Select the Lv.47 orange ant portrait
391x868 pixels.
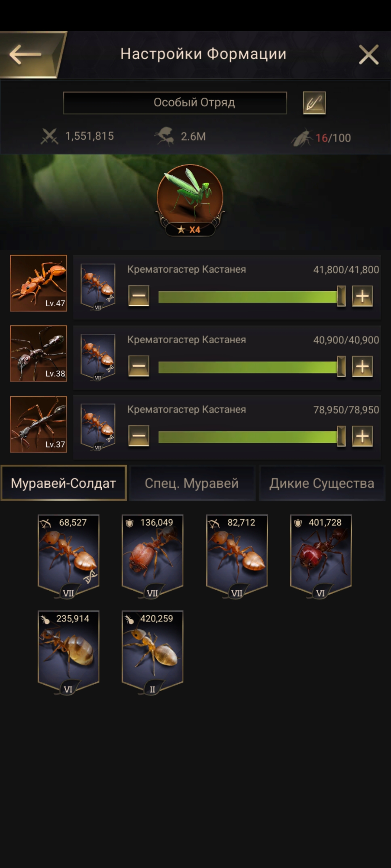tap(38, 283)
